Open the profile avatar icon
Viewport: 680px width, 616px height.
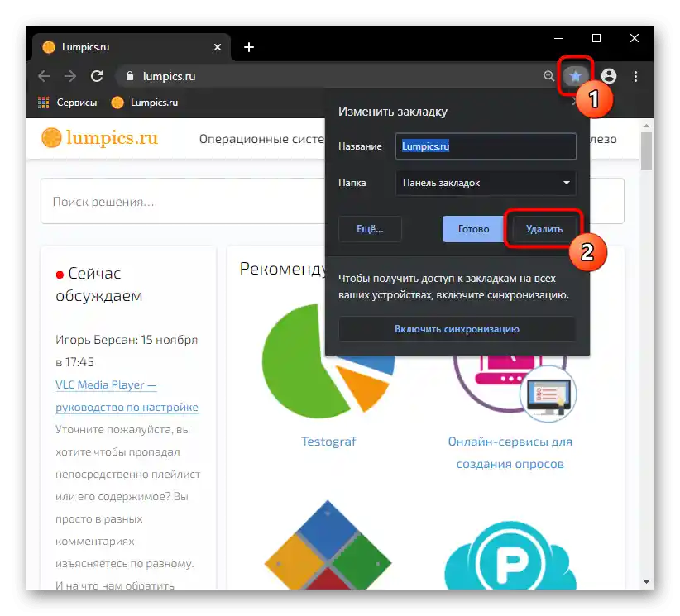point(609,76)
